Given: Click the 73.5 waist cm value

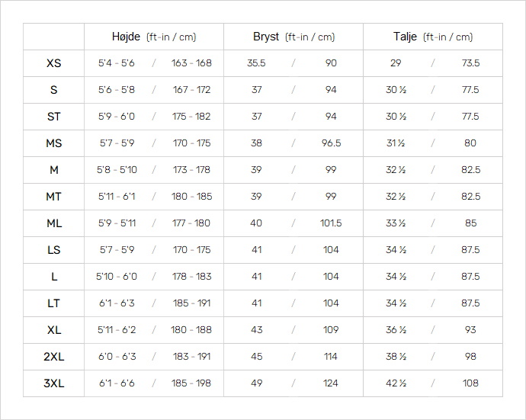Looking at the screenshot, I should click(x=470, y=63).
